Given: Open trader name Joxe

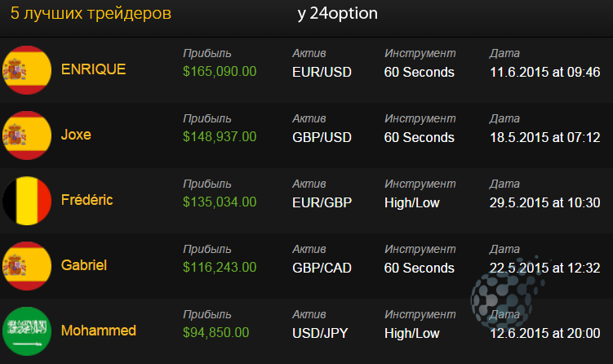Looking at the screenshot, I should pos(76,135).
